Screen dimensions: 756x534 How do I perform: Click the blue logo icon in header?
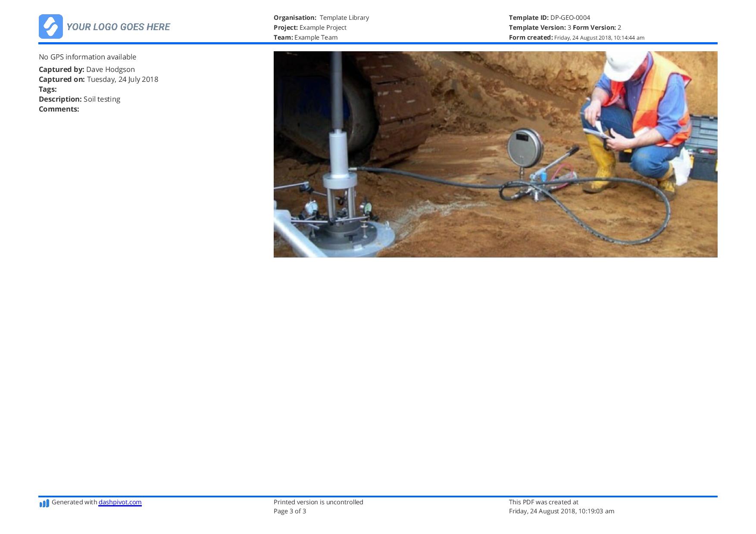[x=51, y=26]
